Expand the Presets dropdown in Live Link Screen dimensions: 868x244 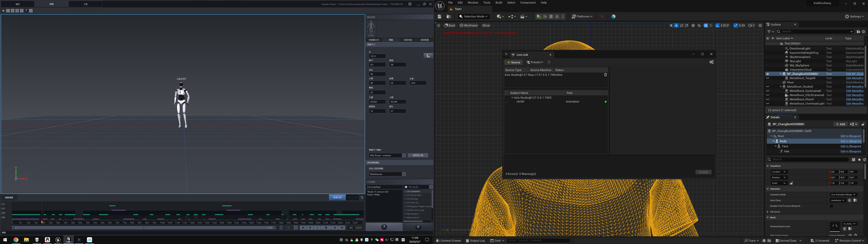tap(535, 62)
